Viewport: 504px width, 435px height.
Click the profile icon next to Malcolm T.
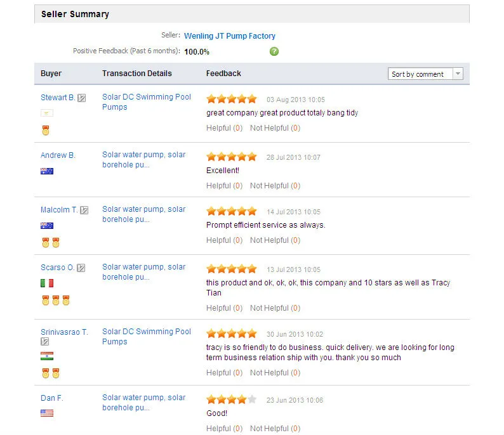[84, 210]
